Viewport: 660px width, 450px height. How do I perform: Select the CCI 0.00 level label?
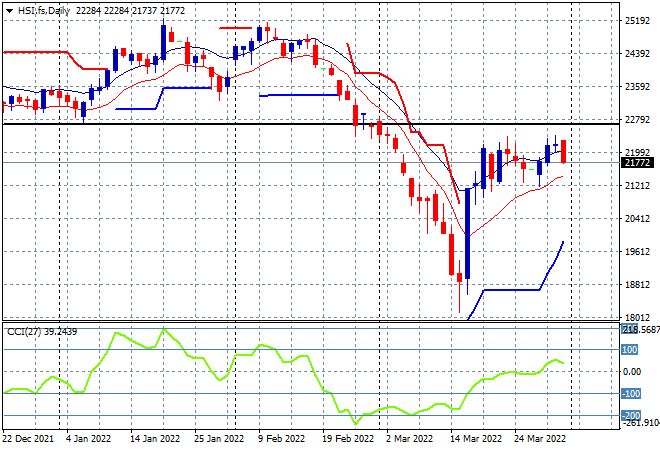pyautogui.click(x=632, y=372)
